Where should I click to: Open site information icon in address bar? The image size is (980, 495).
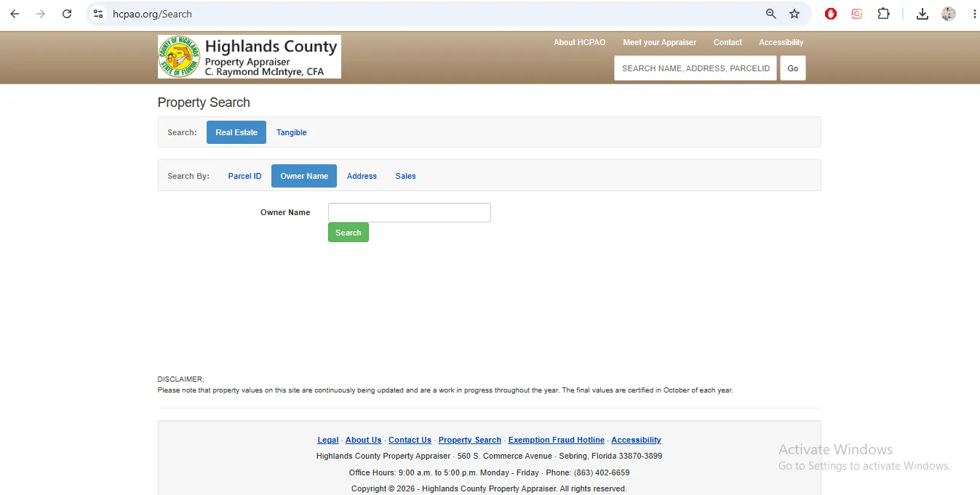98,14
